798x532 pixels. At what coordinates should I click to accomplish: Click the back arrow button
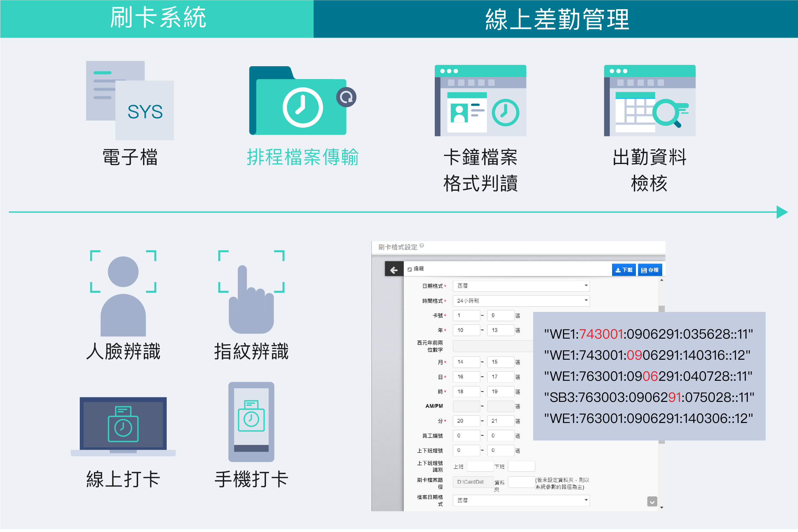coord(394,270)
